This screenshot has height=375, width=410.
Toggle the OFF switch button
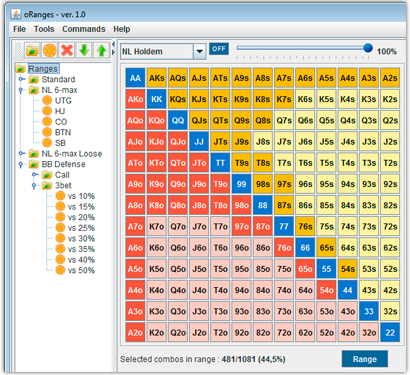coord(219,49)
